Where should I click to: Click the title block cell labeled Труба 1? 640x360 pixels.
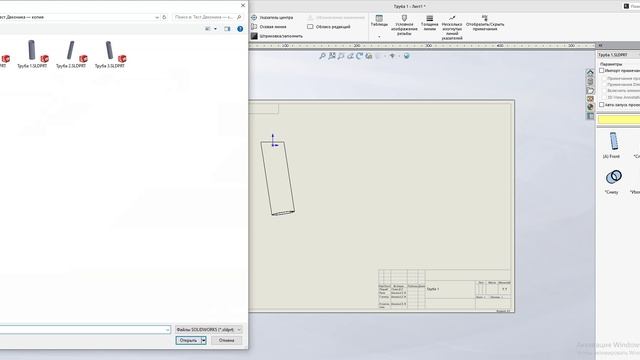(433, 289)
